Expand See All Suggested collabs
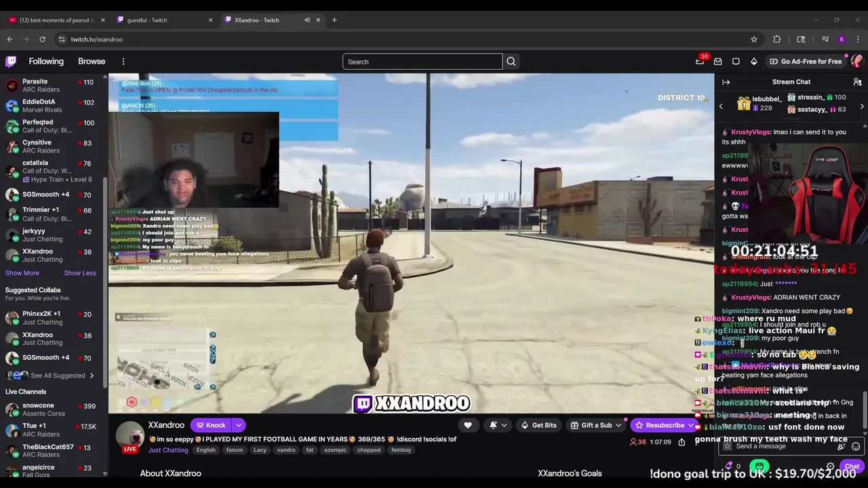Viewport: 868px width, 488px height. [52, 375]
